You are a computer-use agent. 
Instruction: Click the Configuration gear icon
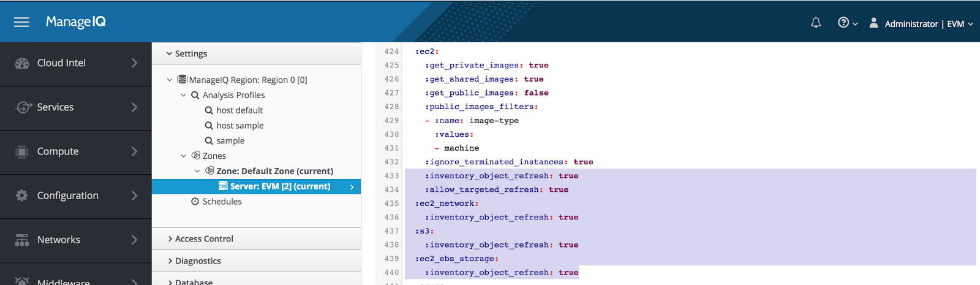pyautogui.click(x=22, y=196)
